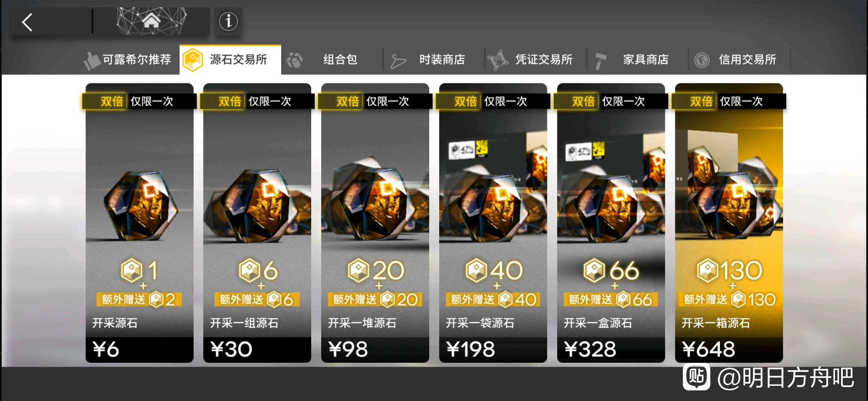The height and width of the screenshot is (401, 868).
Task: Buy the ¥6 开采源石 pack
Action: pyautogui.click(x=139, y=223)
